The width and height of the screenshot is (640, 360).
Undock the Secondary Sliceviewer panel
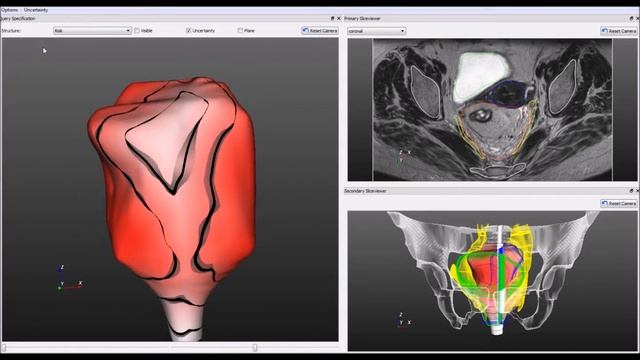[631, 191]
